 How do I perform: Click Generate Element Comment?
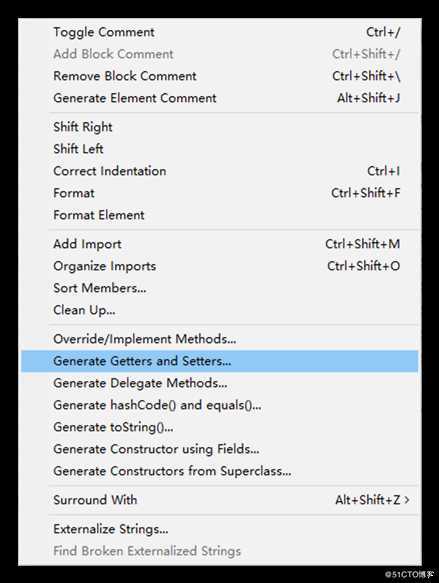(219, 98)
